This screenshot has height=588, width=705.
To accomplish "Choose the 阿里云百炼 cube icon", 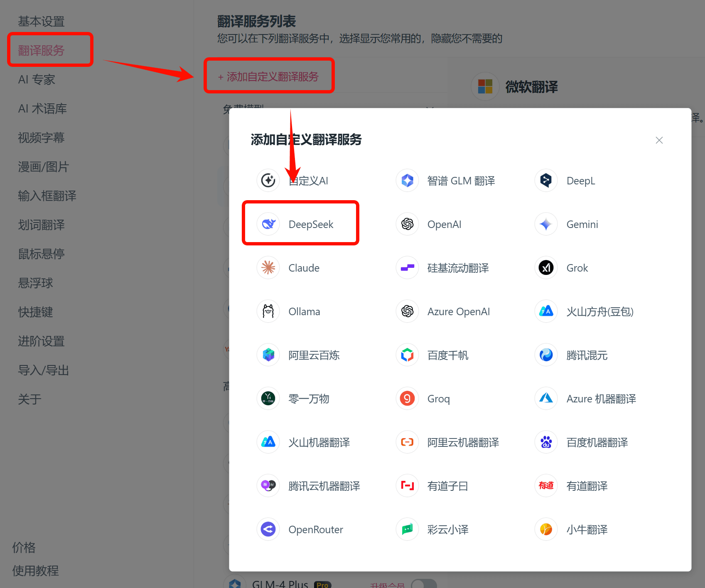I will point(268,355).
